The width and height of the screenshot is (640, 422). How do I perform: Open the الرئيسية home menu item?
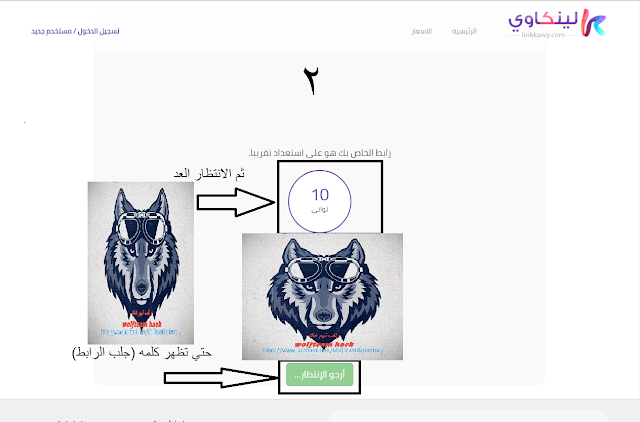pos(464,31)
